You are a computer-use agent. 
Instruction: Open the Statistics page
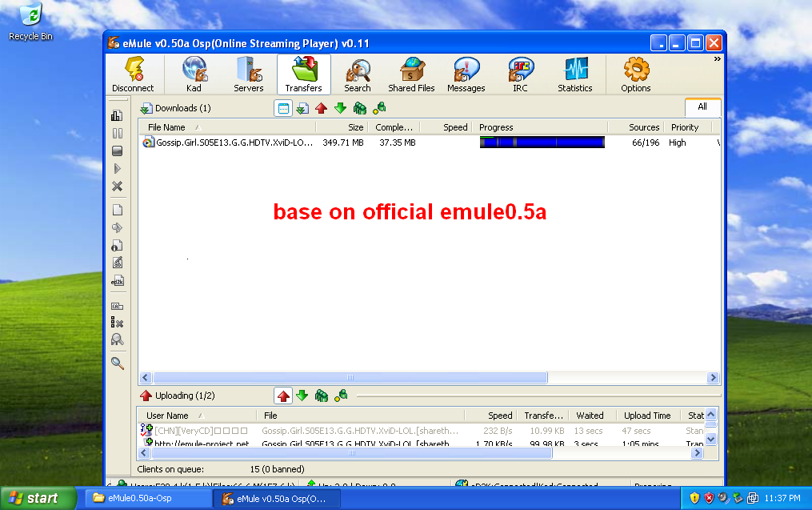575,74
